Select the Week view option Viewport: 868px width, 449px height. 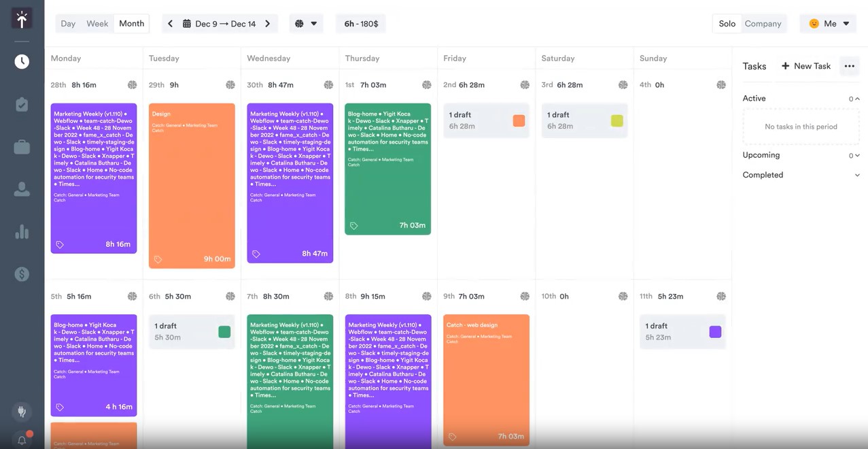pyautogui.click(x=97, y=23)
